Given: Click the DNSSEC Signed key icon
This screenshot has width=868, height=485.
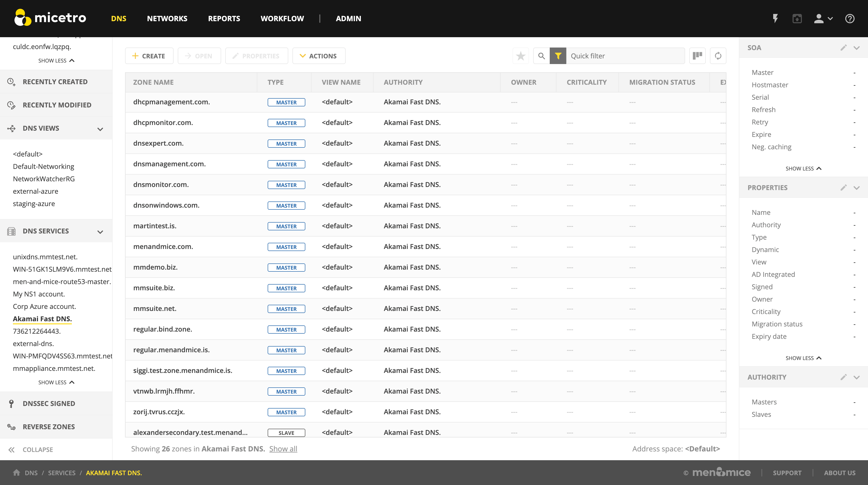Looking at the screenshot, I should [11, 403].
